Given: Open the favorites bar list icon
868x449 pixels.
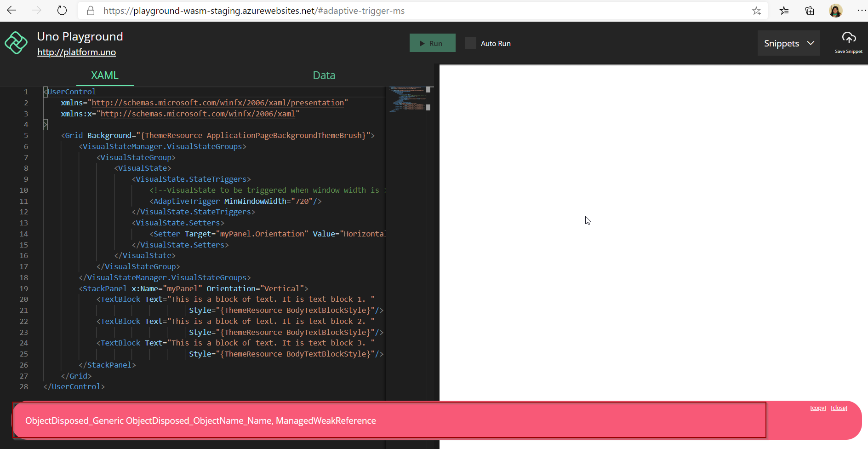Looking at the screenshot, I should [x=784, y=10].
